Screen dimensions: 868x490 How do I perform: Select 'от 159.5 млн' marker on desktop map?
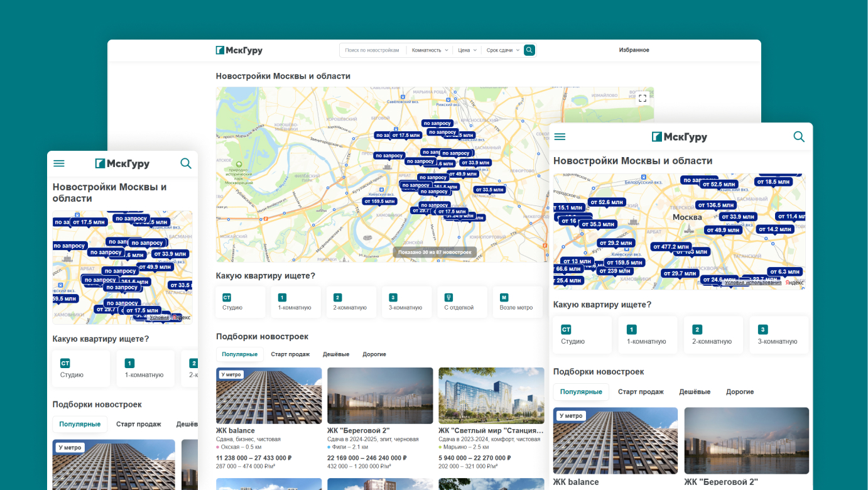click(x=380, y=202)
